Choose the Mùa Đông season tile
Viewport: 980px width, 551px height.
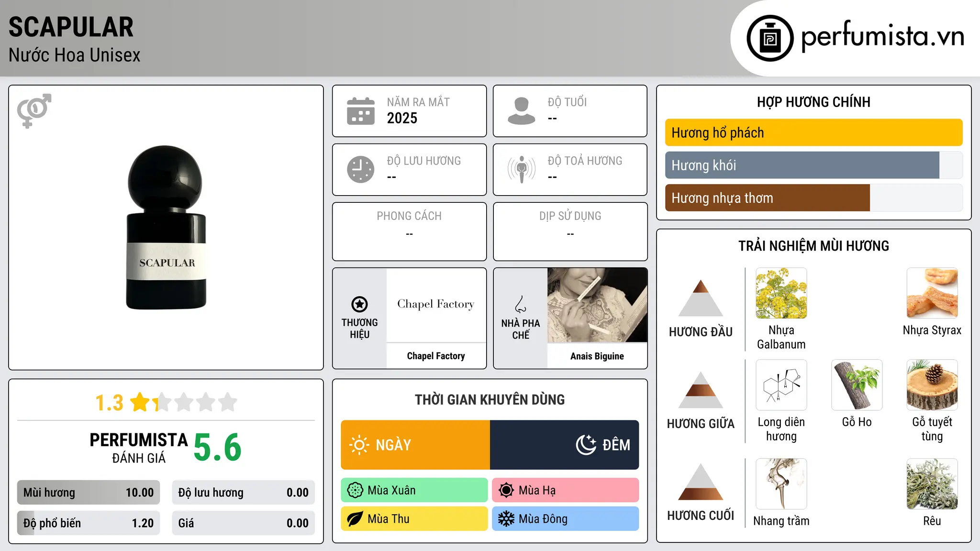pos(566,519)
